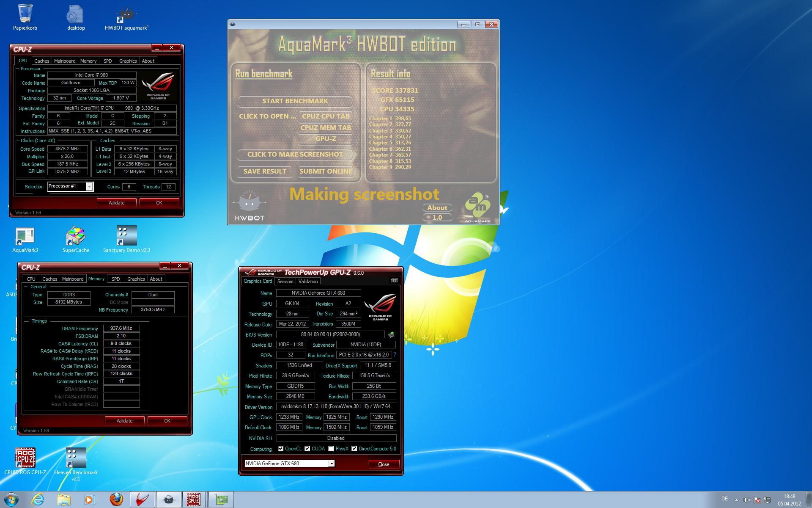Open Windows Explorer from the taskbar
This screenshot has width=812, height=508.
click(x=64, y=500)
